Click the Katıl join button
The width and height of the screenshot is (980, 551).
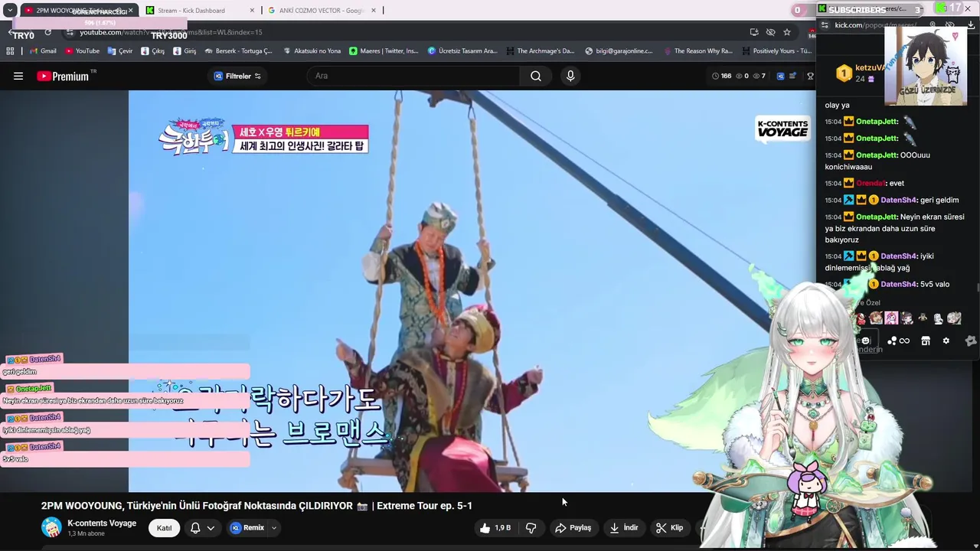coord(164,528)
